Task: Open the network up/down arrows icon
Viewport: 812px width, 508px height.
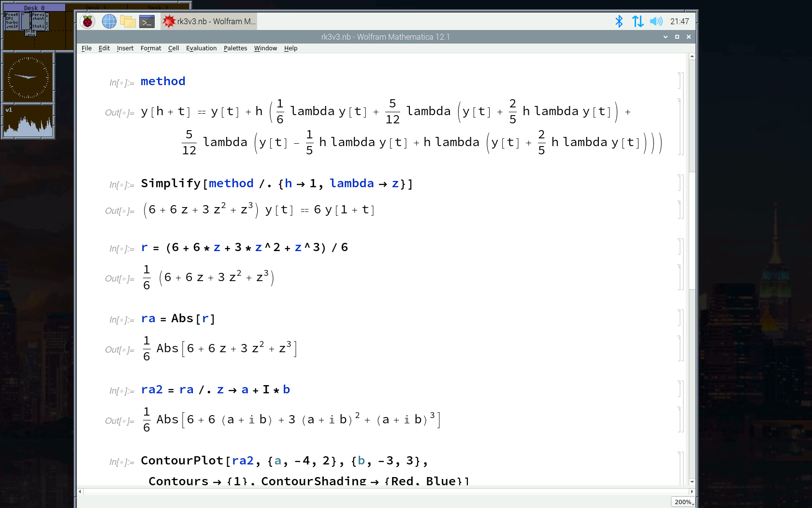Action: (638, 21)
